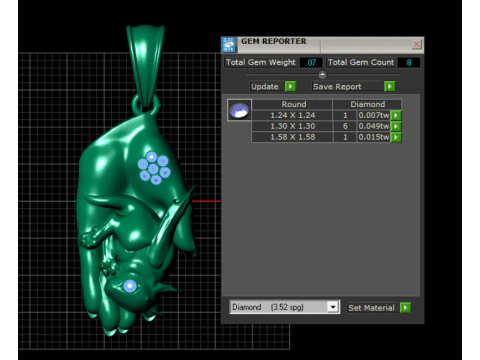Click the Total Gem Count value 8
The image size is (480, 360).
pyautogui.click(x=409, y=63)
